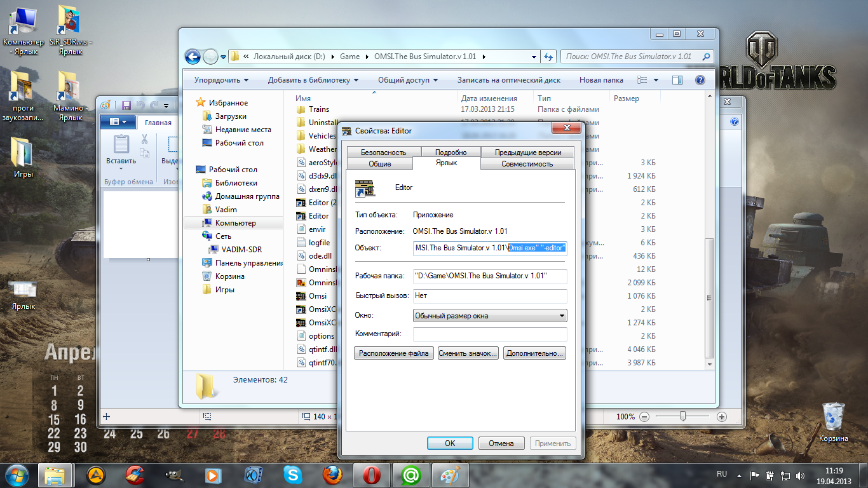The width and height of the screenshot is (868, 488).
Task: Click into the Комментарий field
Action: [x=490, y=334]
